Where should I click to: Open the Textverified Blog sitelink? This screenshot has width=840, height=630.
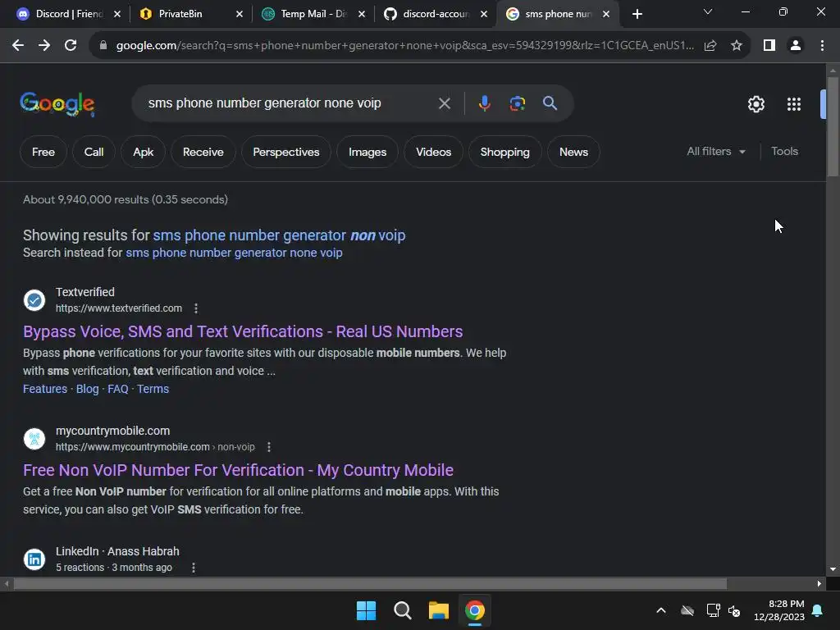(x=87, y=389)
